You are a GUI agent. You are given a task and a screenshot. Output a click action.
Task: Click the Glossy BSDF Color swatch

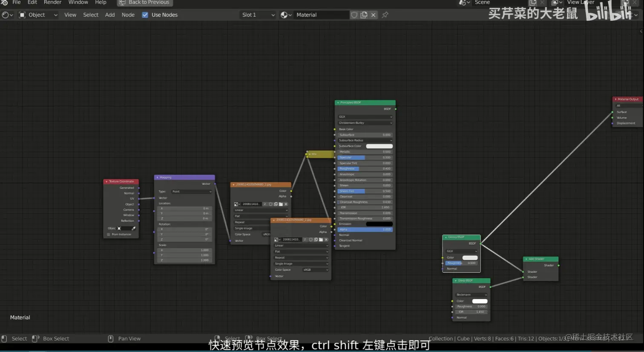coord(470,258)
